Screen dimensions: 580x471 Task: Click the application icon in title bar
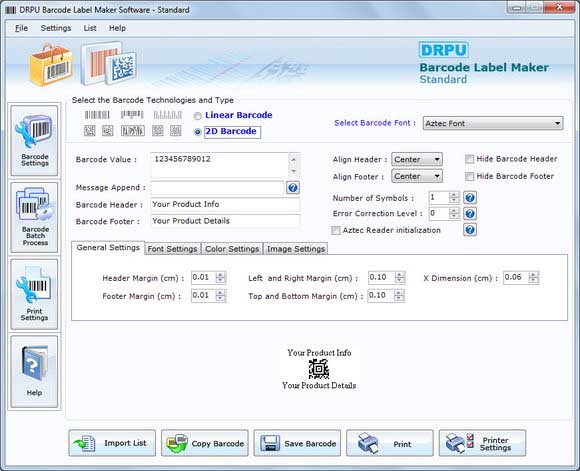(x=11, y=10)
